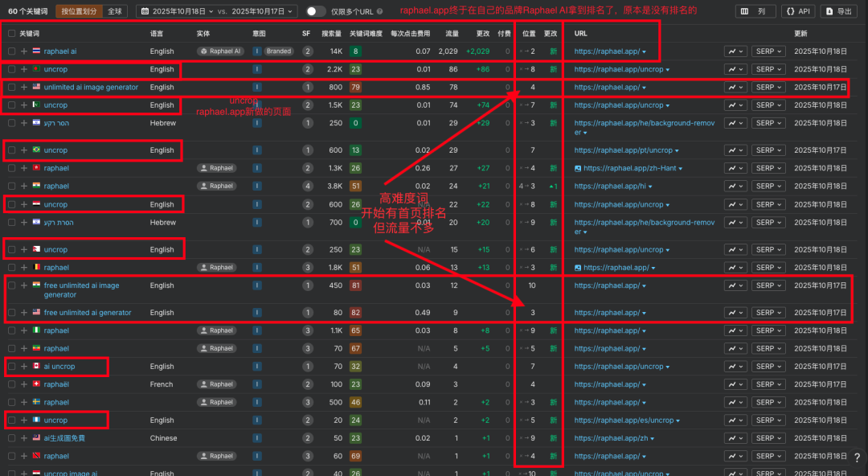Open the 列 columns button
The image size is (868, 476).
tap(755, 11)
